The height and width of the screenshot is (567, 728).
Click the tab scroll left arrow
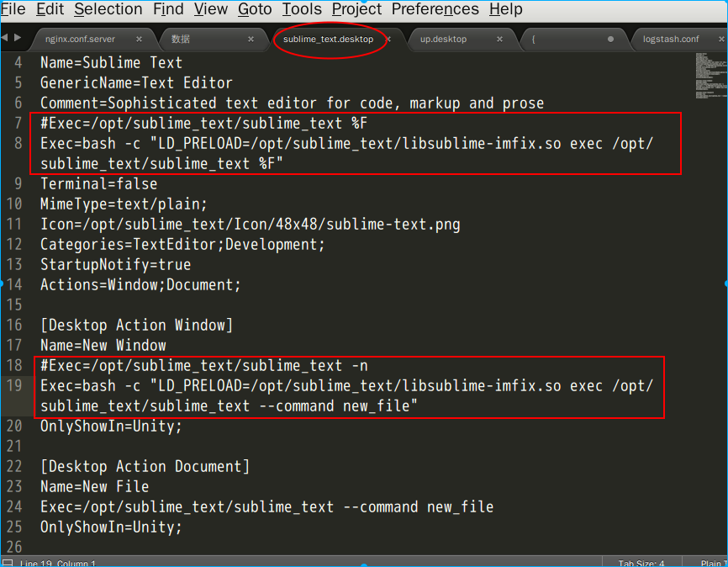click(x=4, y=38)
